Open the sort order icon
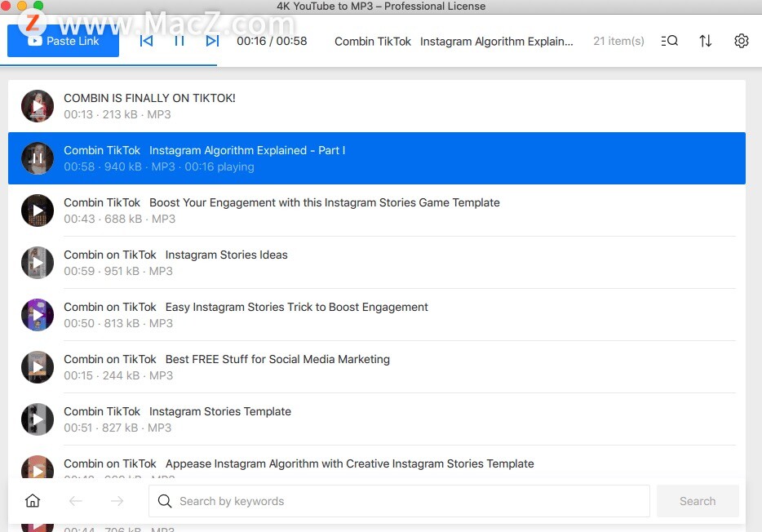 click(706, 41)
